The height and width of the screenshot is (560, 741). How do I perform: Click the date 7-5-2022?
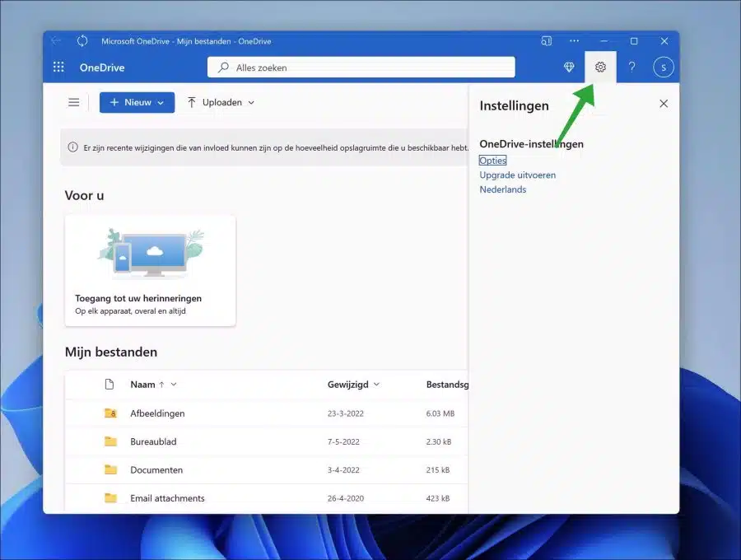point(343,442)
